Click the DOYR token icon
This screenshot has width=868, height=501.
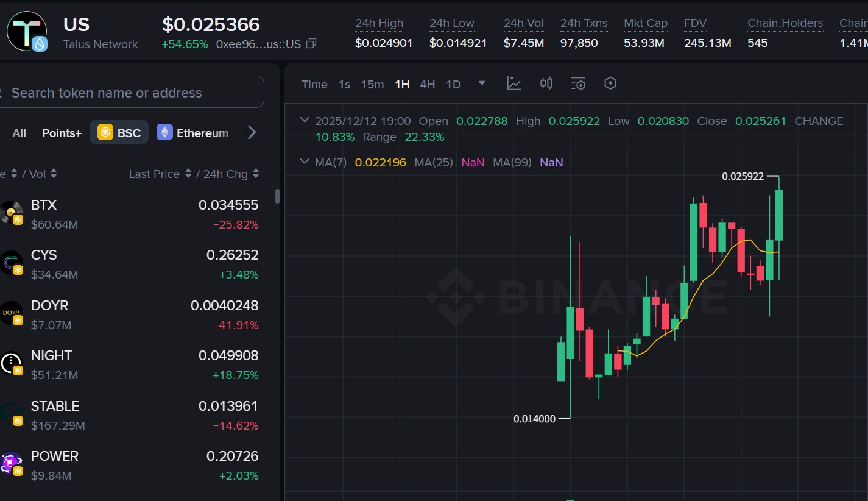(12, 314)
